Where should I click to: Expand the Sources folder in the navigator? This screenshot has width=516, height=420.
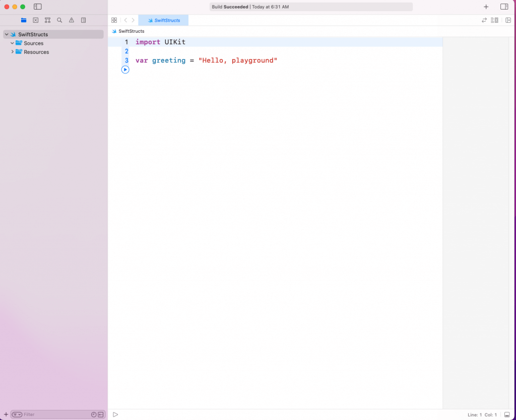click(12, 43)
